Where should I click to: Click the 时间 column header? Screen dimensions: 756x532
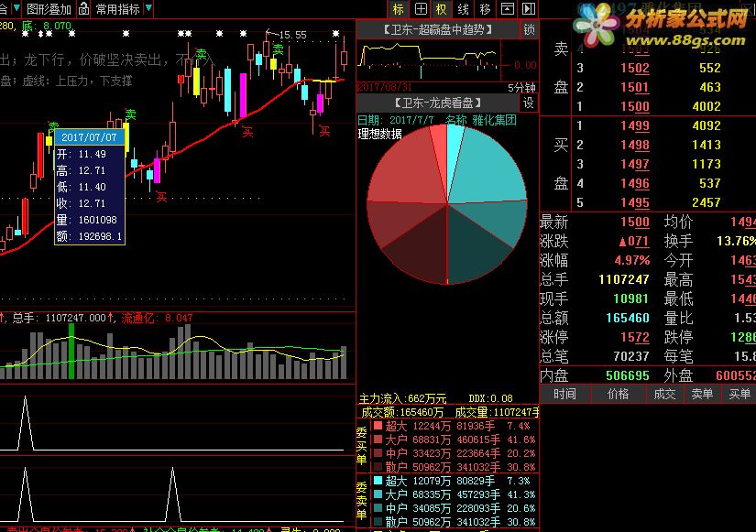564,394
